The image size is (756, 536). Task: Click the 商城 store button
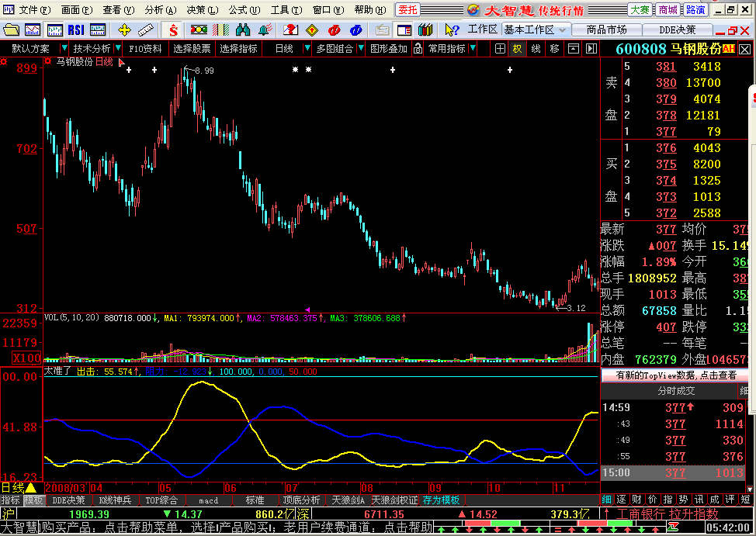point(668,9)
